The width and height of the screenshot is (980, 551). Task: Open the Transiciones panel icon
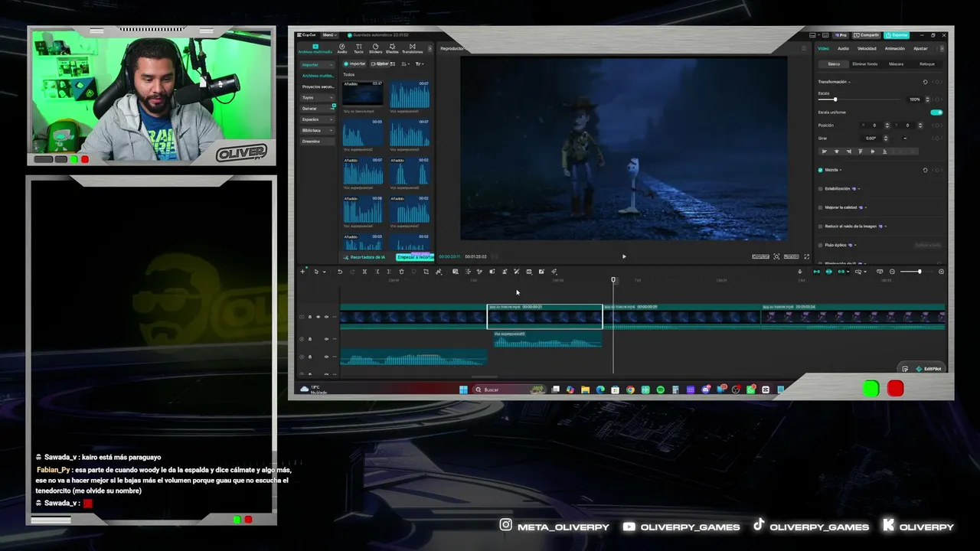coord(412,48)
